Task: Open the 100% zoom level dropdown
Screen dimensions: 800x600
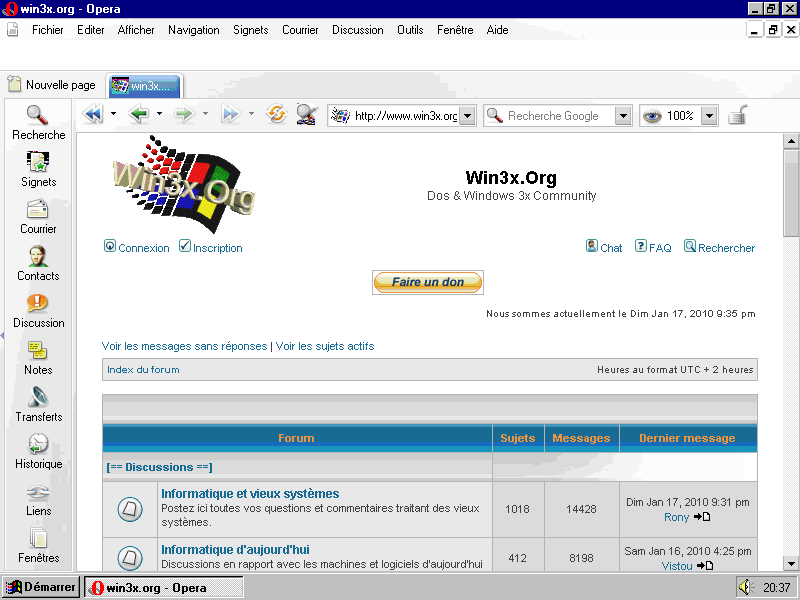Action: 709,116
